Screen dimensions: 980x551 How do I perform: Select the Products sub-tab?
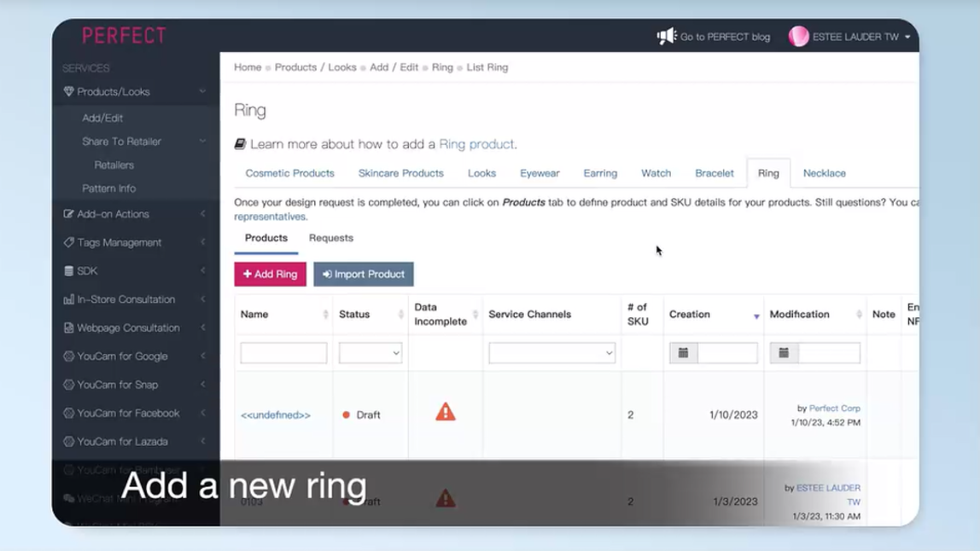[265, 238]
